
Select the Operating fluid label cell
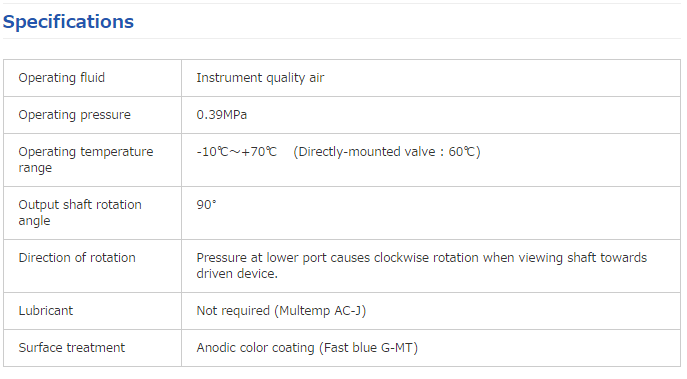click(x=92, y=78)
